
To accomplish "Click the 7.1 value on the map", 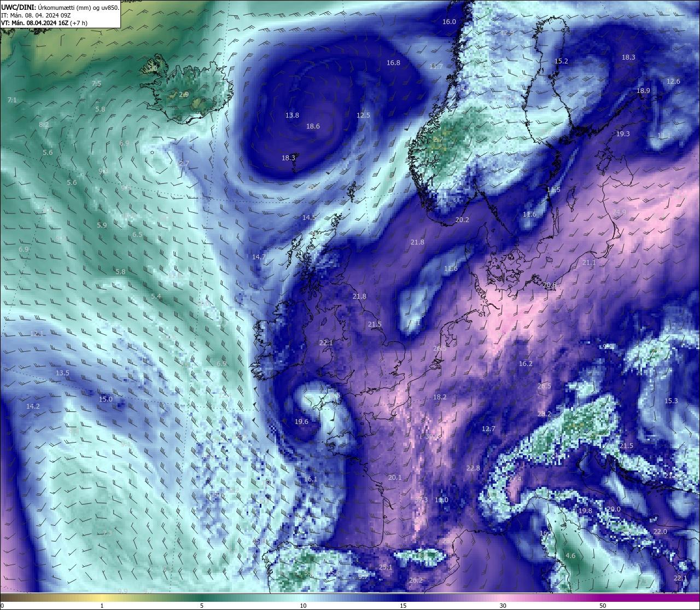I will [x=12, y=100].
